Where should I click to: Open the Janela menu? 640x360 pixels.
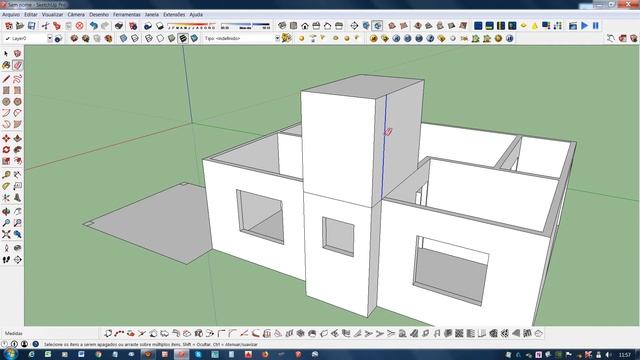click(151, 14)
